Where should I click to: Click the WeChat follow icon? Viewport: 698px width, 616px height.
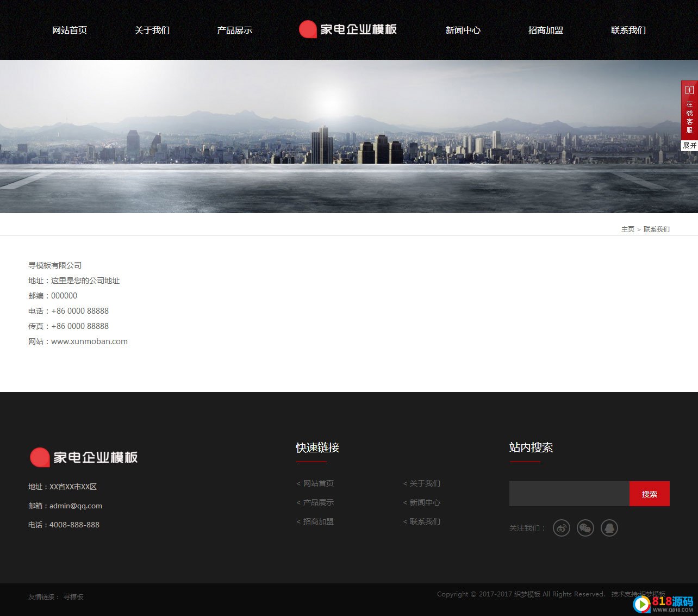[x=585, y=528]
